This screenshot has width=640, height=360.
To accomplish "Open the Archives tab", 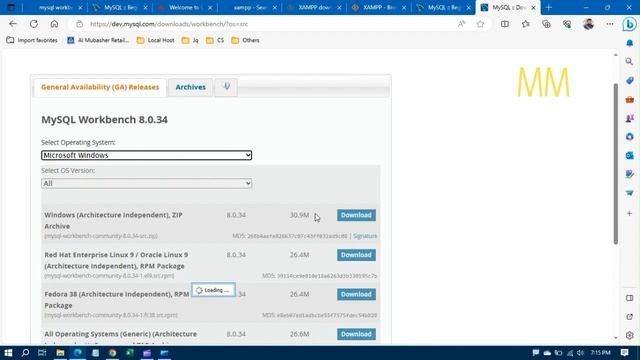I will coord(191,87).
